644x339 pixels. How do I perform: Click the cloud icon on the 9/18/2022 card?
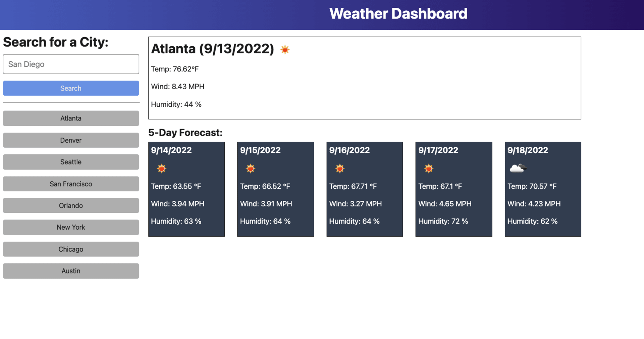[518, 168]
